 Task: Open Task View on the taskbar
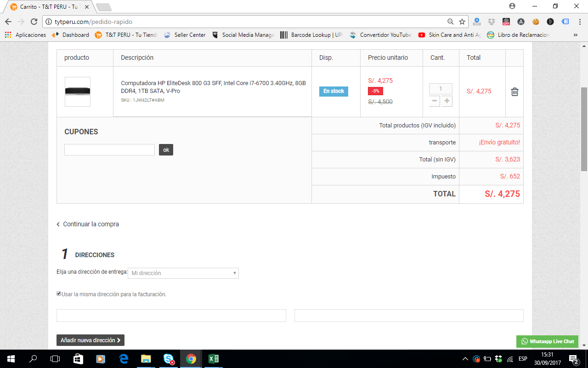click(55, 359)
